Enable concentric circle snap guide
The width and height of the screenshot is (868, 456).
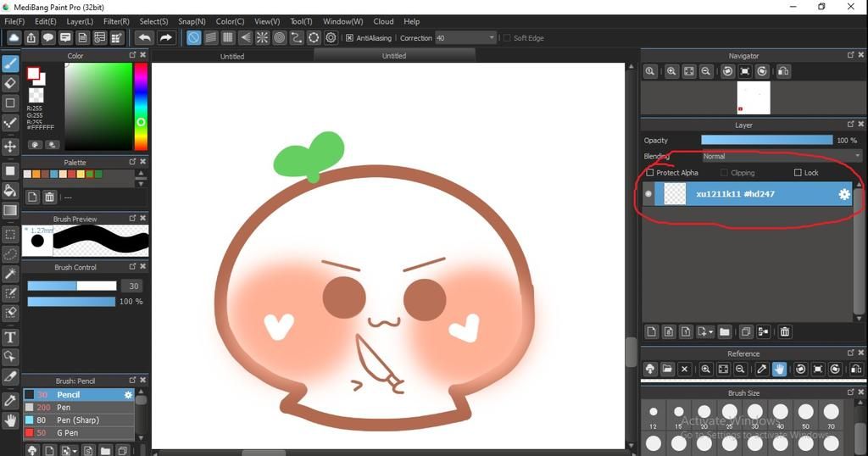280,37
